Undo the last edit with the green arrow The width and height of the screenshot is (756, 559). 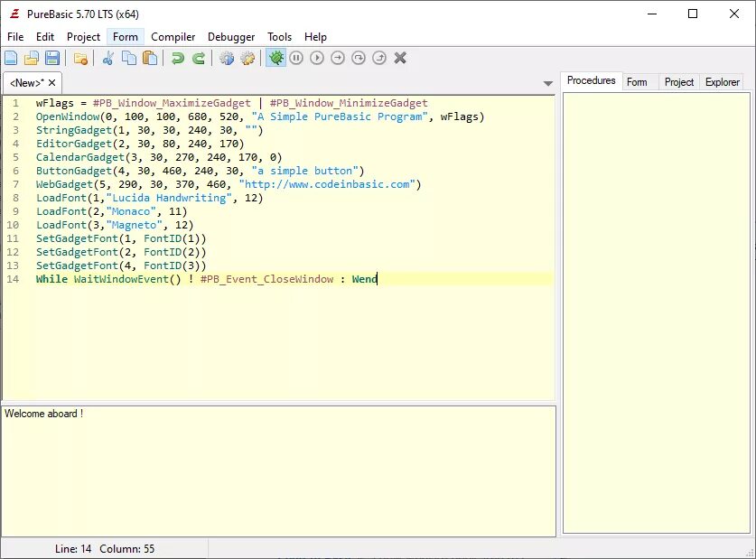pyautogui.click(x=178, y=59)
